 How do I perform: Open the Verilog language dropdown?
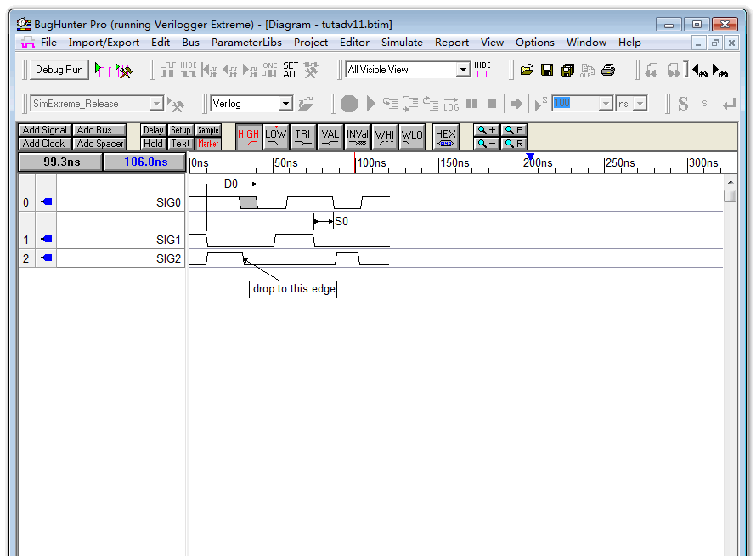coord(285,104)
